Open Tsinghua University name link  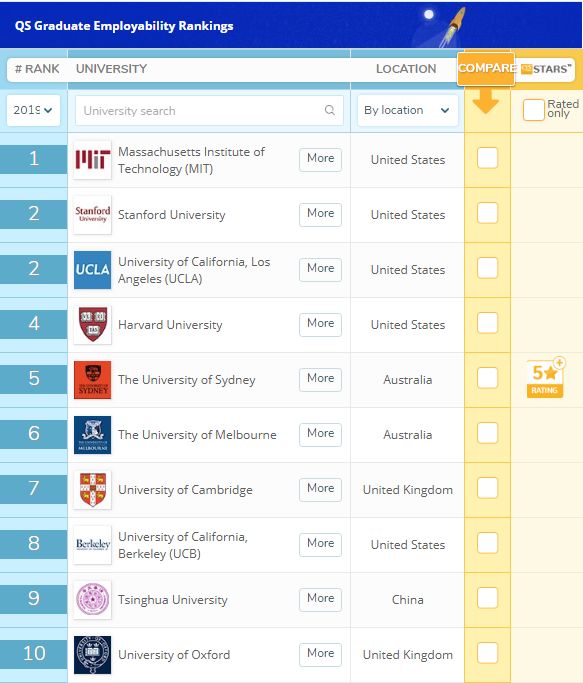173,600
